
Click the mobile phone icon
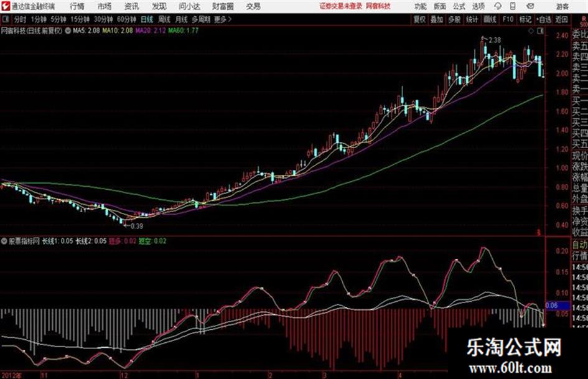[513, 6]
